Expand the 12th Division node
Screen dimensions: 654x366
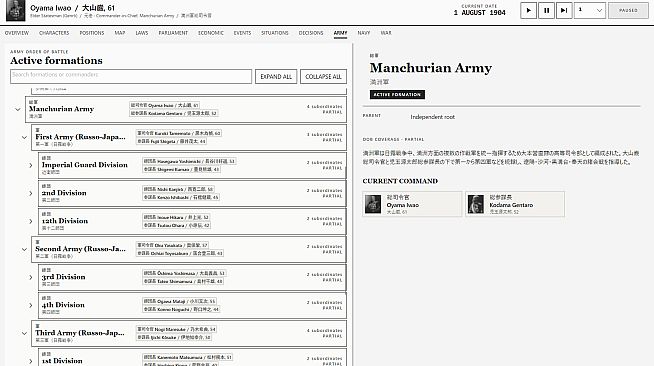(30, 221)
